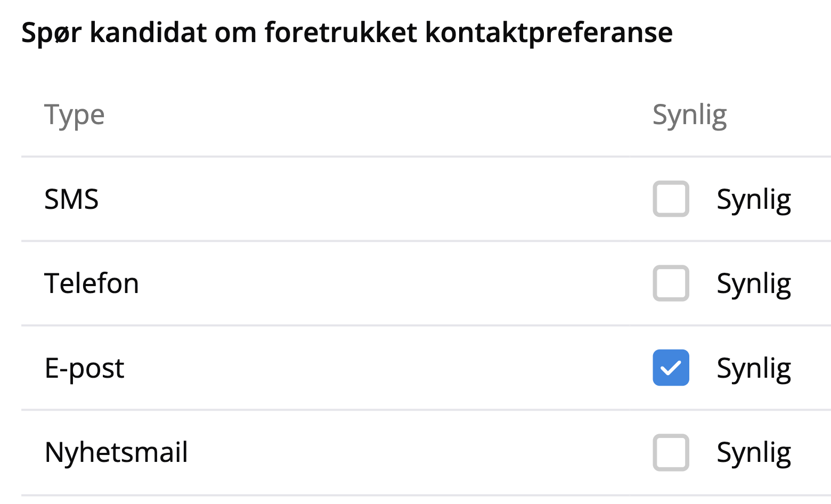
Task: Enable the SMS Synlig checkbox
Action: coord(671,199)
